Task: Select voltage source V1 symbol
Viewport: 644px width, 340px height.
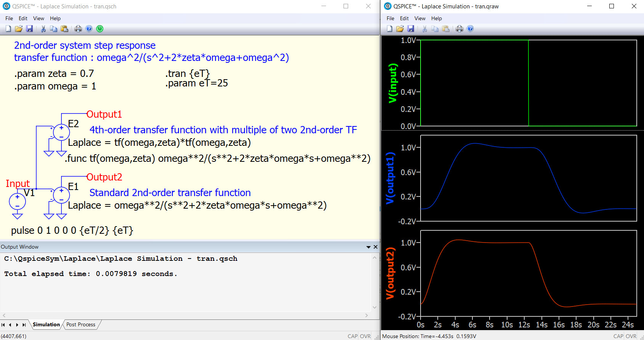Action: coord(17,201)
